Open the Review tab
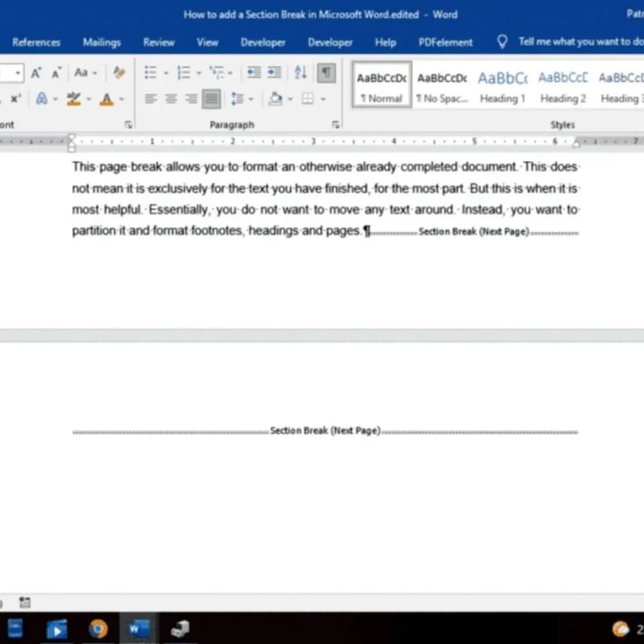 159,42
